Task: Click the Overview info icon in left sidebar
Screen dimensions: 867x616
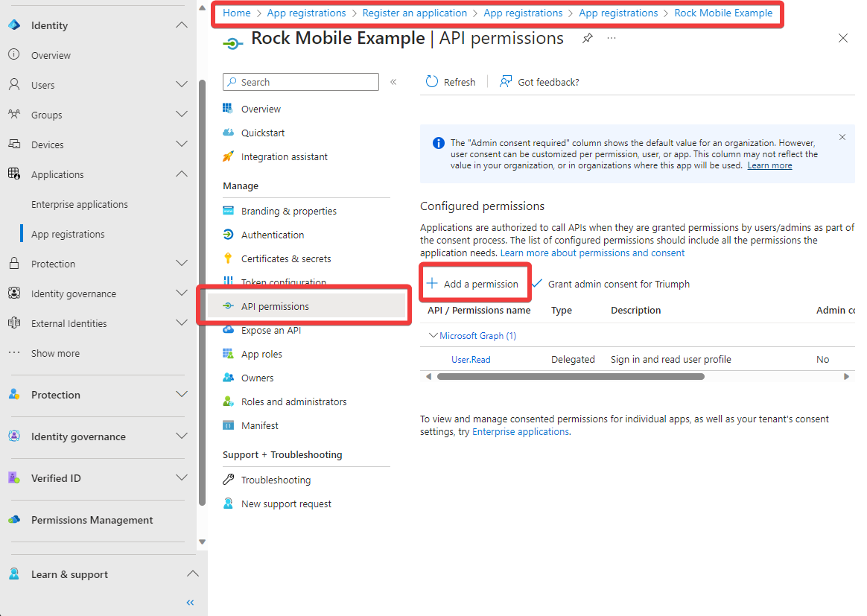Action: (14, 54)
